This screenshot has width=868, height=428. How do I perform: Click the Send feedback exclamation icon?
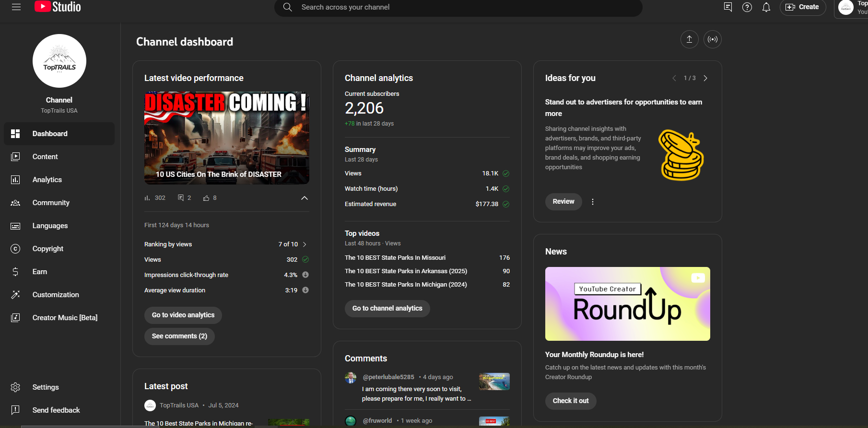click(15, 410)
